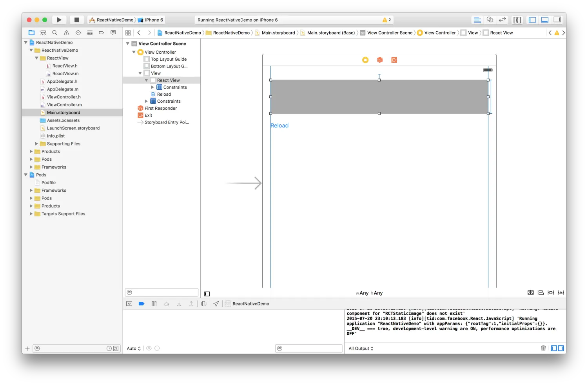Screen dimensions: 588x385
Task: Pause program execution
Action: point(154,304)
